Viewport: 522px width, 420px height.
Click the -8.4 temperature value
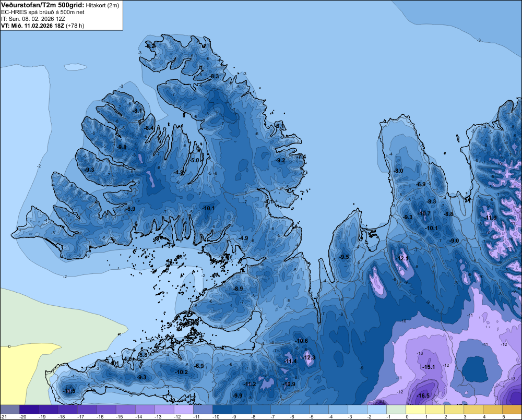pos(149,128)
